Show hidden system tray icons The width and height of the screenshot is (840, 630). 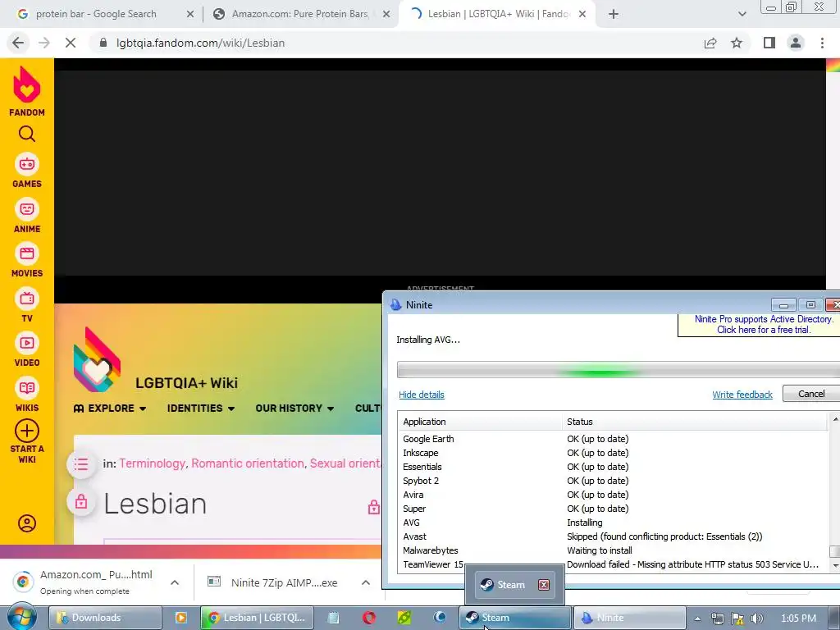tap(697, 619)
